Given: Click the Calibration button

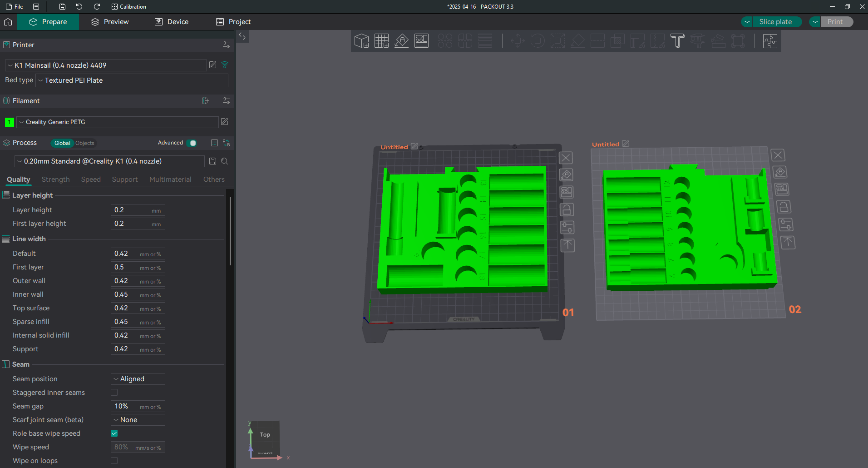Looking at the screenshot, I should [128, 6].
